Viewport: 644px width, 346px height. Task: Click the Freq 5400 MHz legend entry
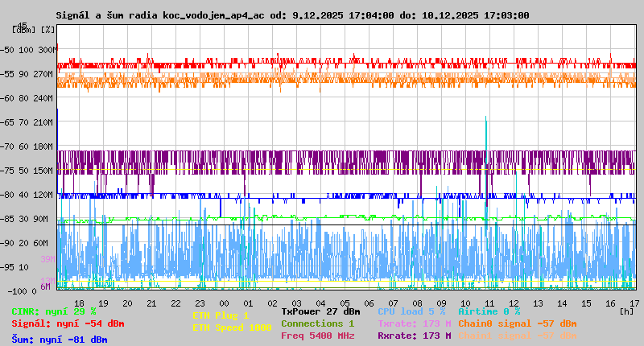(x=317, y=336)
